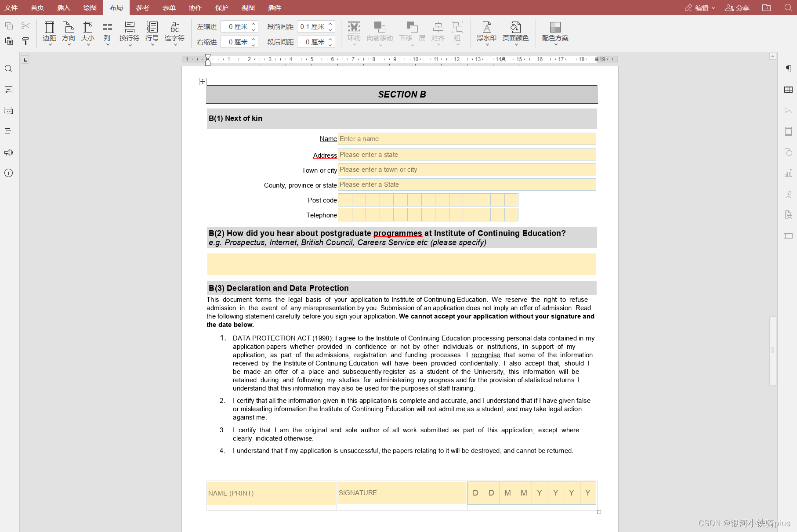Switch to the 插件 tab
797x532 pixels.
tap(275, 7)
